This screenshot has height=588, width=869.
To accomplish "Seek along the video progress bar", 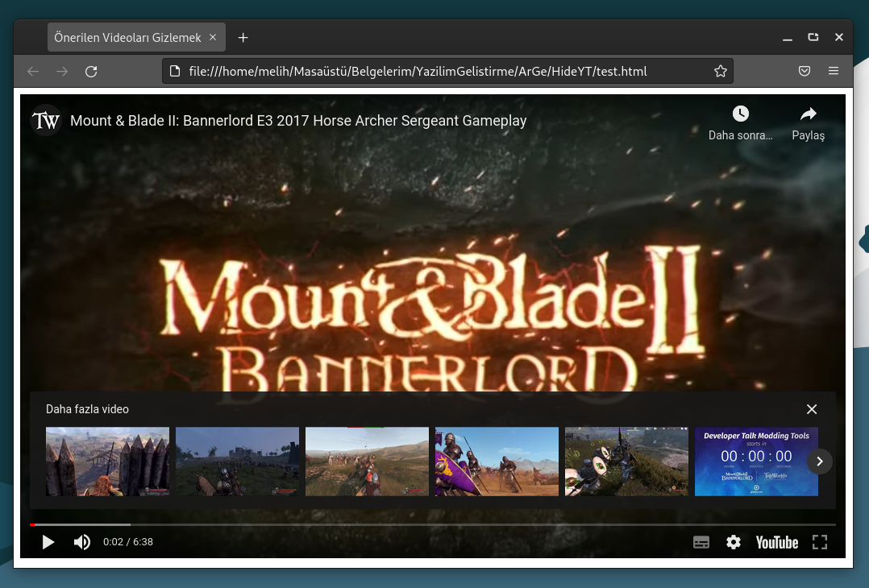I will coord(433,524).
